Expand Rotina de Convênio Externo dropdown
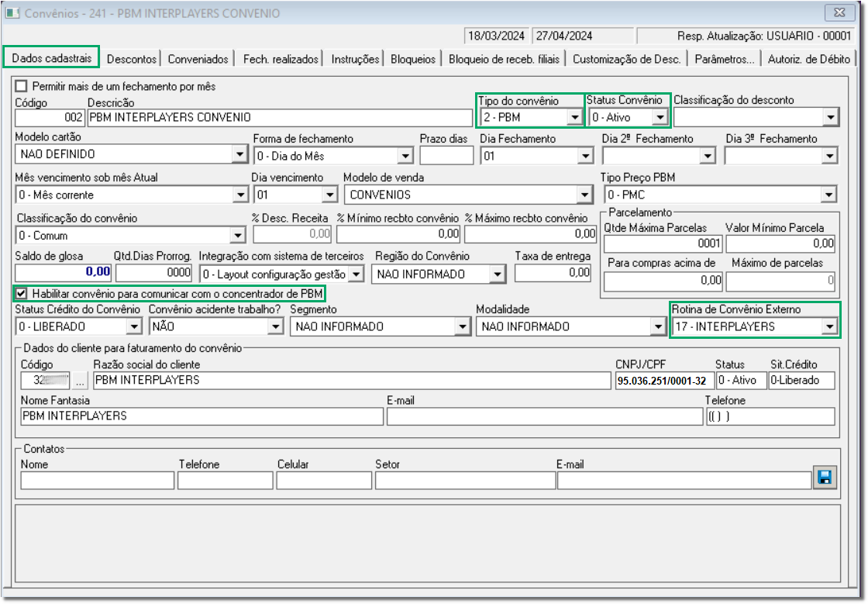 click(829, 326)
